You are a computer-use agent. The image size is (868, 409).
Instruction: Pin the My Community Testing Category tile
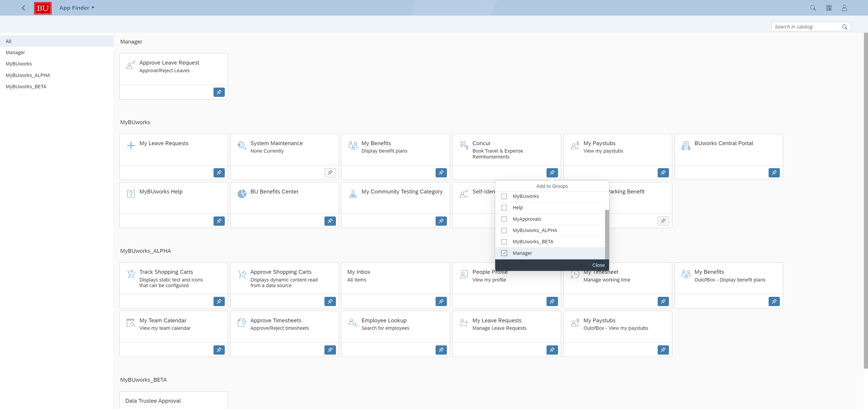[441, 221]
